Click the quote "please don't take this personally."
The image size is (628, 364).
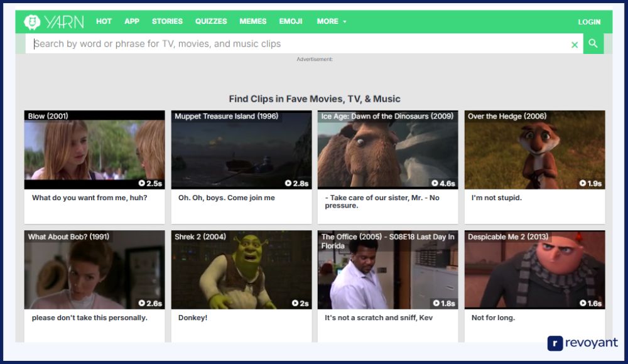[90, 318]
